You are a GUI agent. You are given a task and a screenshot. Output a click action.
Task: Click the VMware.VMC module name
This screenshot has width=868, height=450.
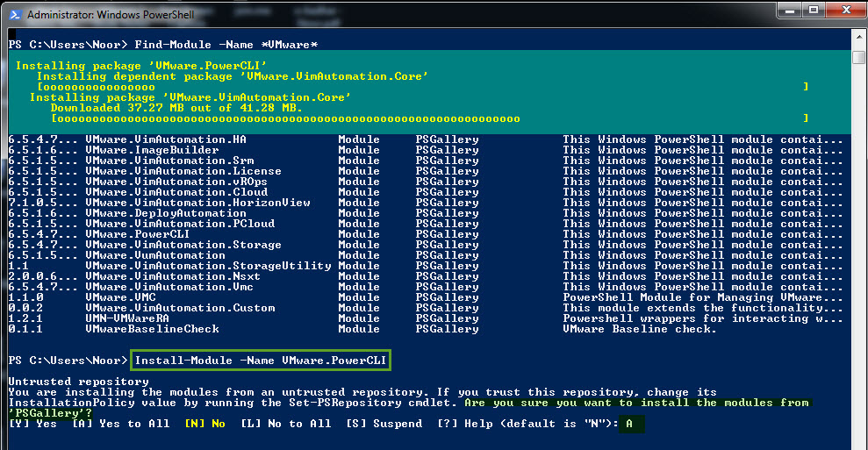tap(121, 297)
